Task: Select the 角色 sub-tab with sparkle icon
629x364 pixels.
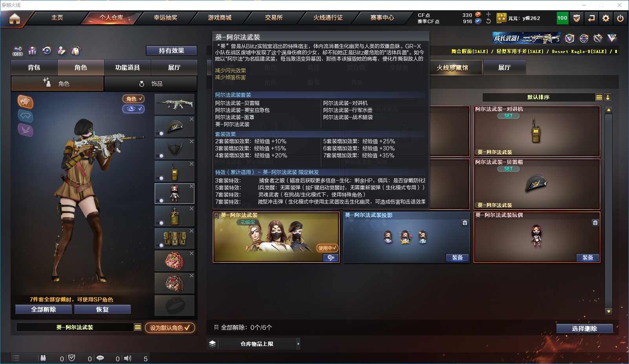Action: click(x=57, y=84)
